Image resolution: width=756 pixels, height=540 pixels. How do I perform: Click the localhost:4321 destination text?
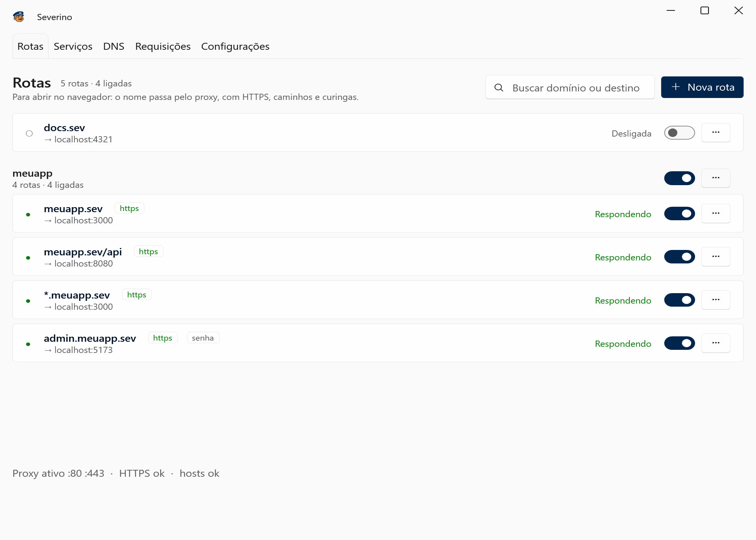83,139
